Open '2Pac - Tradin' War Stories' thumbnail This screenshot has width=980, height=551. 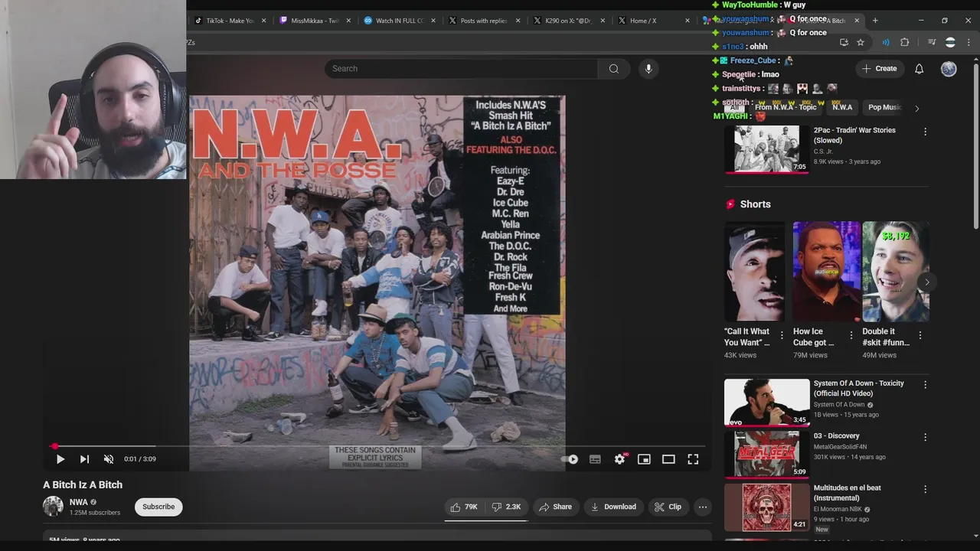click(766, 149)
